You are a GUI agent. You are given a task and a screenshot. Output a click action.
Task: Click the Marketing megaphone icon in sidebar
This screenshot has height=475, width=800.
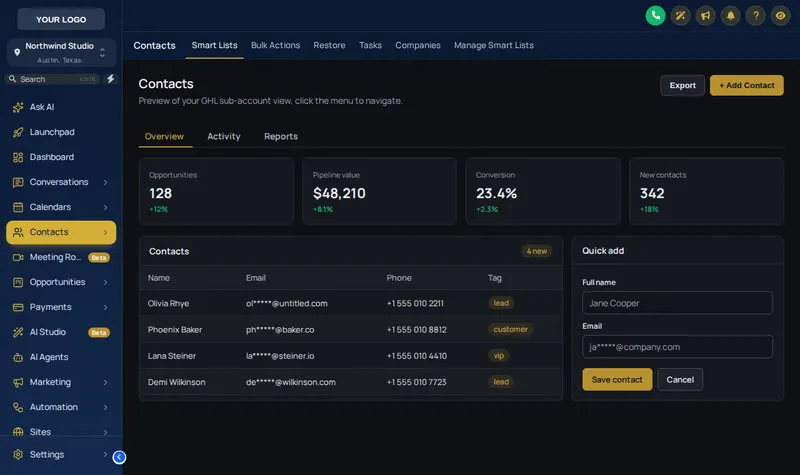click(x=18, y=382)
